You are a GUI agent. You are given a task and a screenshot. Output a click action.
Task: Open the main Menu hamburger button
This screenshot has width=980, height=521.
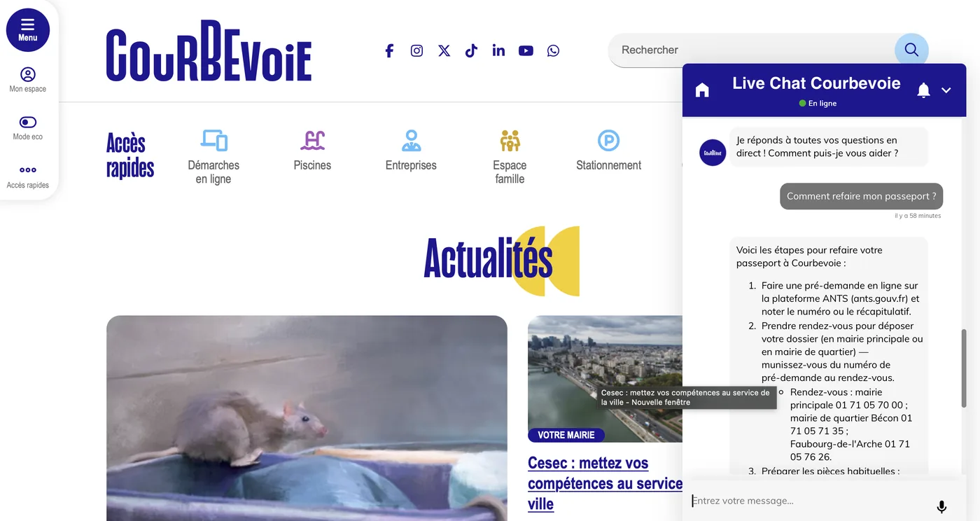point(28,30)
